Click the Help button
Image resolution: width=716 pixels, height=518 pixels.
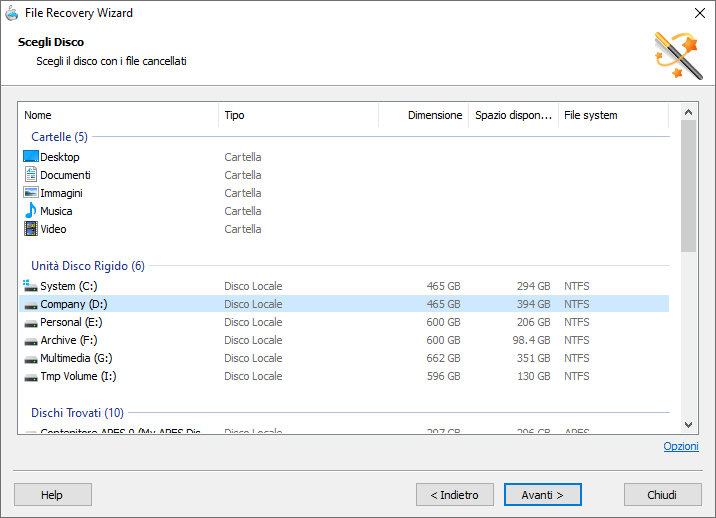[x=53, y=495]
